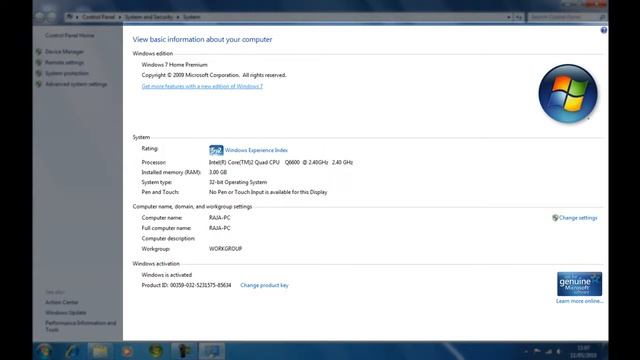Expand the arrow after System and Security breadcrumb
Viewport: 640px width, 360px height.
point(178,17)
